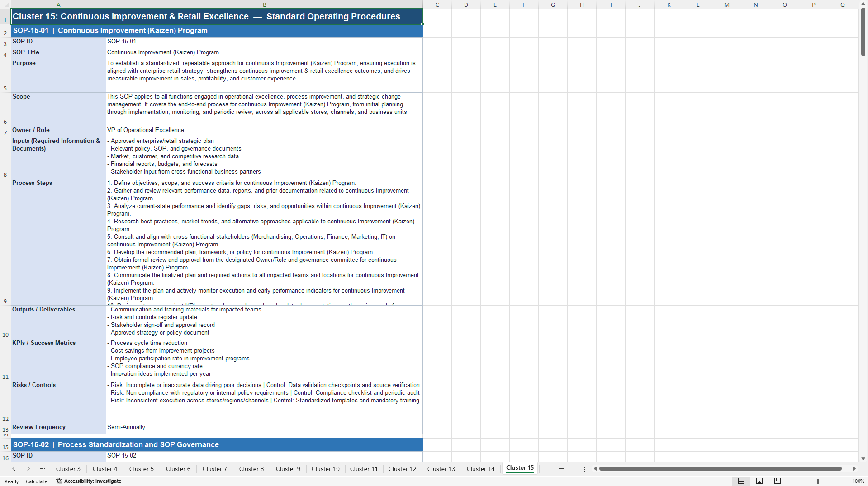The image size is (868, 486).
Task: Select the SOP-15-01 Kaizen header row
Action: [x=217, y=31]
